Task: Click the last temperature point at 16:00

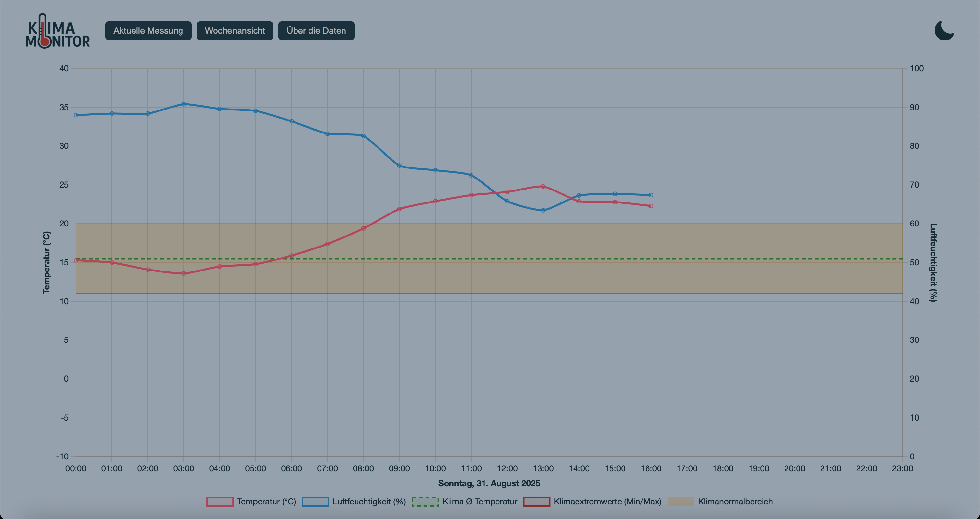Action: (651, 206)
